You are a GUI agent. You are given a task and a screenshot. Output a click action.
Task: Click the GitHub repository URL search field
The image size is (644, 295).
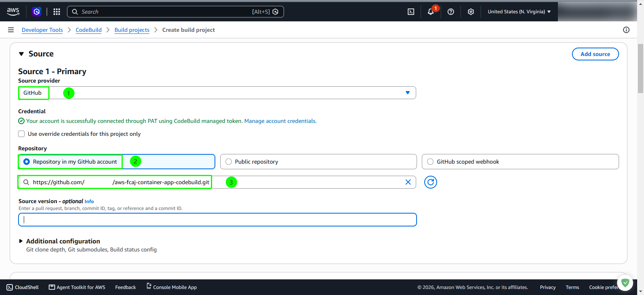coord(217,182)
